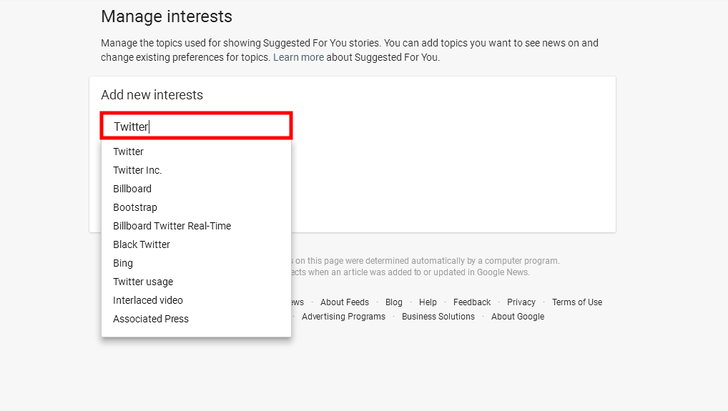Select the "Twitter" suggestion
Image resolution: width=728 pixels, height=411 pixels.
pos(196,151)
